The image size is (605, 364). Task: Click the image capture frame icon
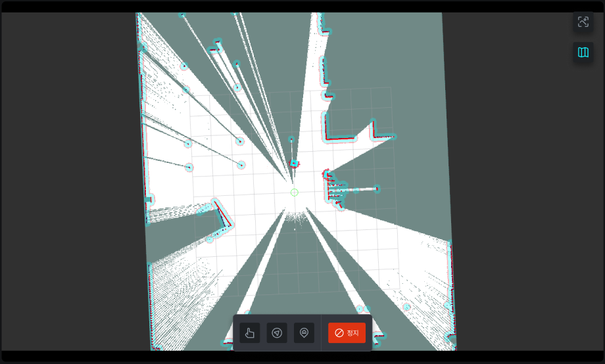pyautogui.click(x=583, y=22)
